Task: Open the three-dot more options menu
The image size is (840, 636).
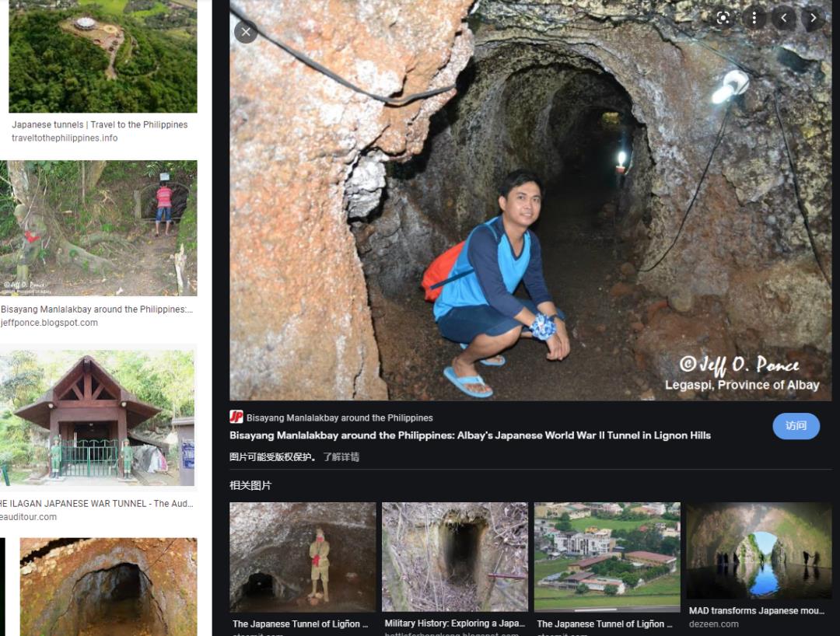Action: pyautogui.click(x=754, y=18)
